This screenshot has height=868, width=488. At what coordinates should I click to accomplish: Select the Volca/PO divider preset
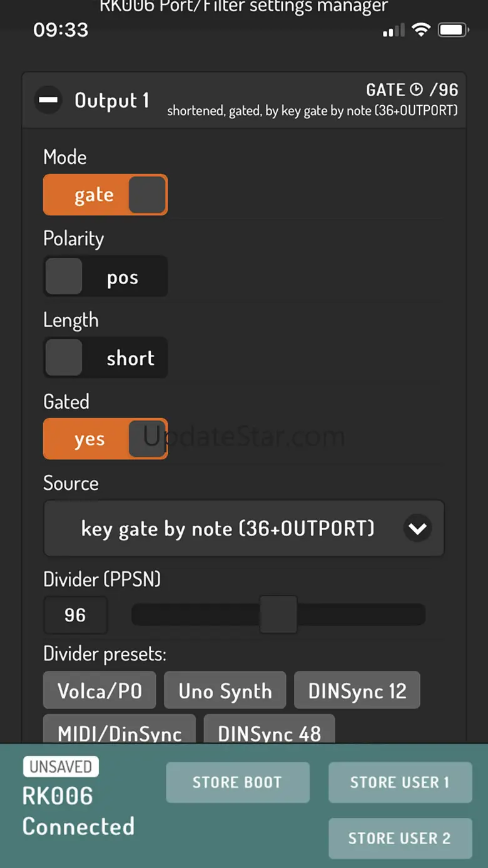point(100,691)
